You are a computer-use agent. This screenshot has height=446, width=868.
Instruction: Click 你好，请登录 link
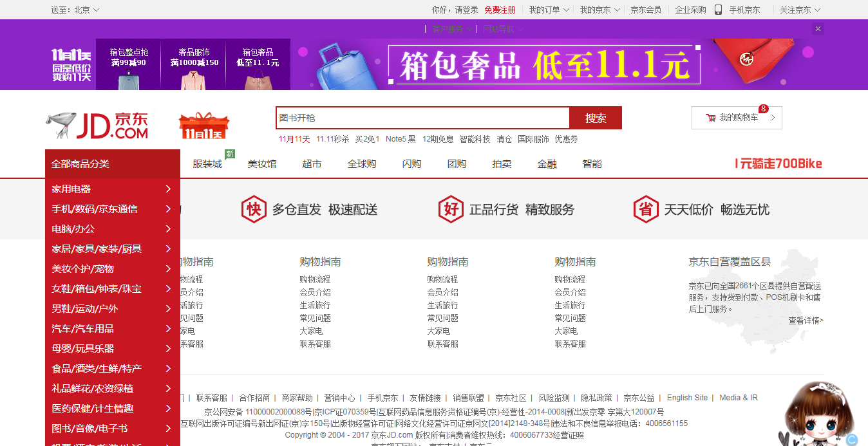pyautogui.click(x=455, y=10)
